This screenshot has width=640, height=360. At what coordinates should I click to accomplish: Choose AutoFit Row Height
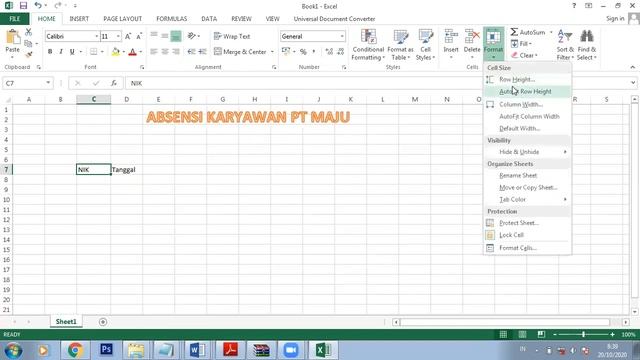coord(527,91)
